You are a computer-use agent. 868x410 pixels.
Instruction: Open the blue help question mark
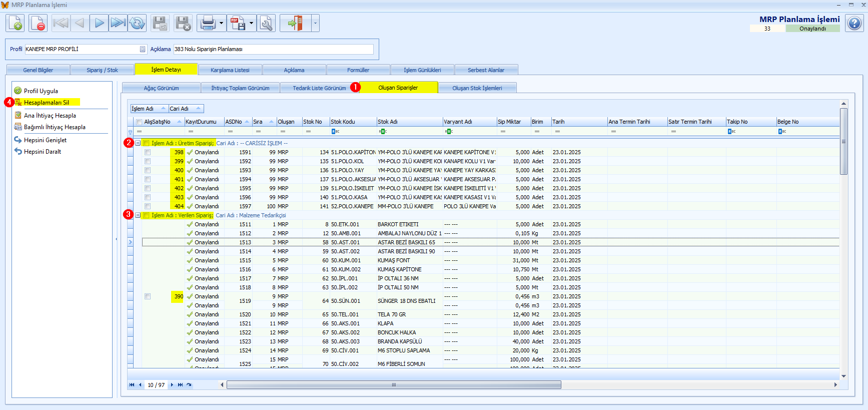pyautogui.click(x=854, y=23)
